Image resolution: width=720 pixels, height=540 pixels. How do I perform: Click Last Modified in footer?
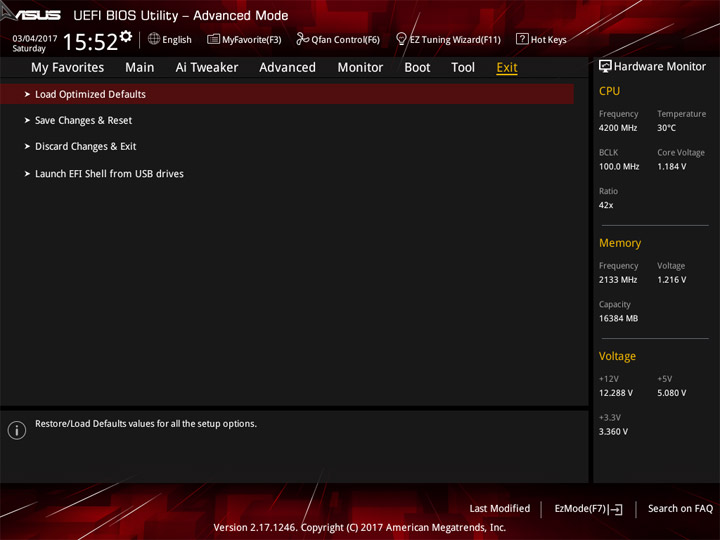point(500,509)
